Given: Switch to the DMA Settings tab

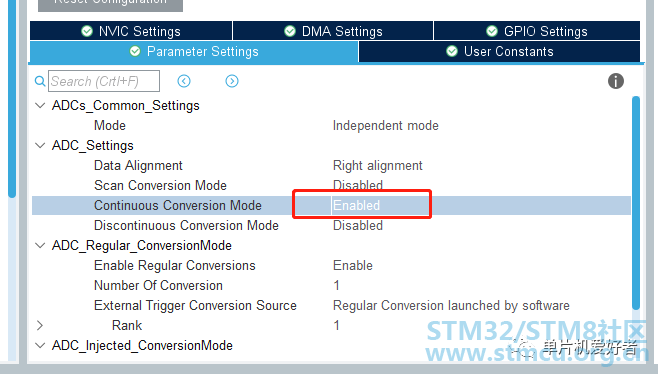Looking at the screenshot, I should coord(333,31).
